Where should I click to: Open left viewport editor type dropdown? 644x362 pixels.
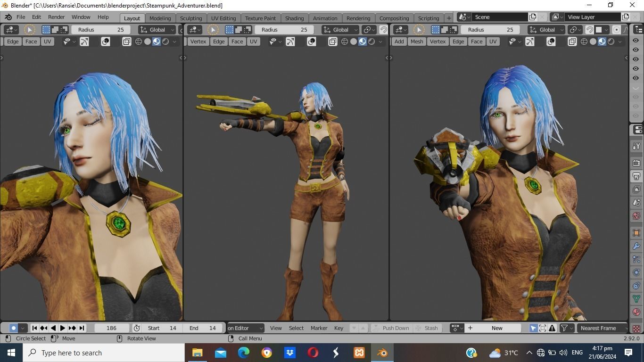[x=11, y=30]
